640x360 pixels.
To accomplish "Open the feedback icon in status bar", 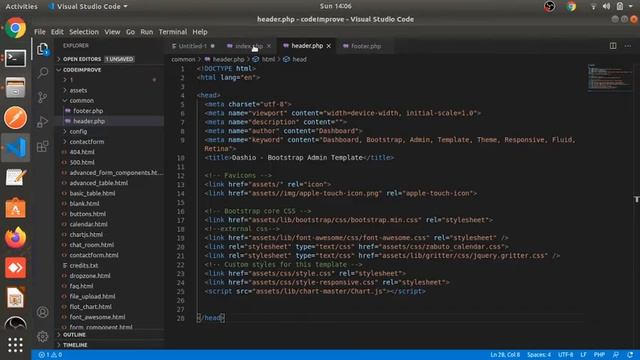I will click(616, 355).
